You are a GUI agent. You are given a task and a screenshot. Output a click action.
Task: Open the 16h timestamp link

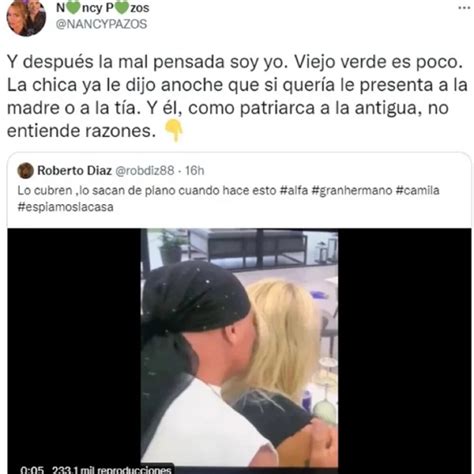pyautogui.click(x=195, y=170)
